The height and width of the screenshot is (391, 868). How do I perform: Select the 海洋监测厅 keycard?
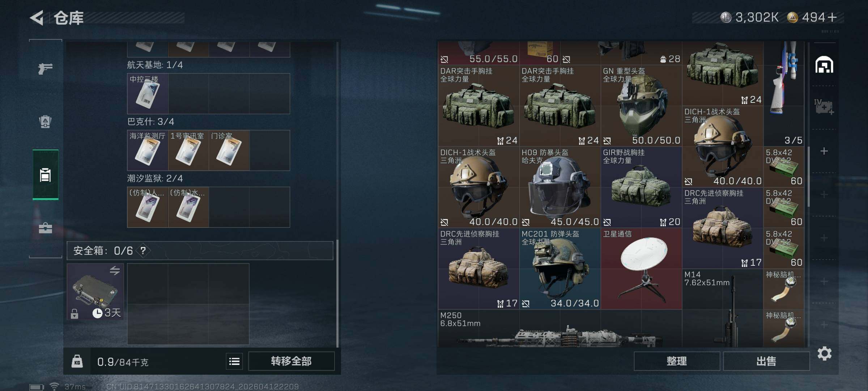[148, 150]
